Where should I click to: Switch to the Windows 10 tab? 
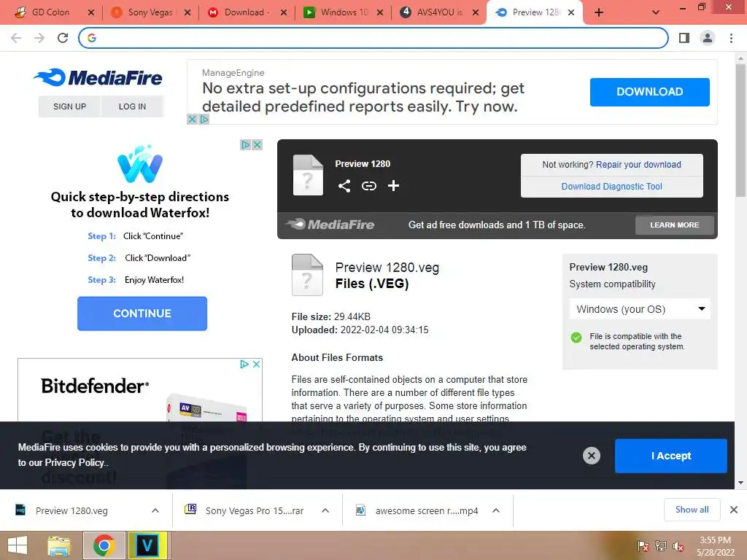click(344, 12)
